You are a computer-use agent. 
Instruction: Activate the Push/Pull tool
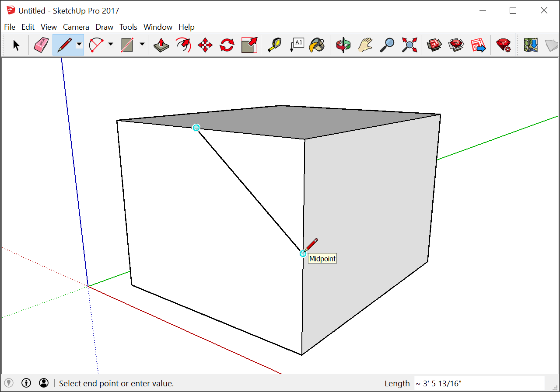[161, 45]
